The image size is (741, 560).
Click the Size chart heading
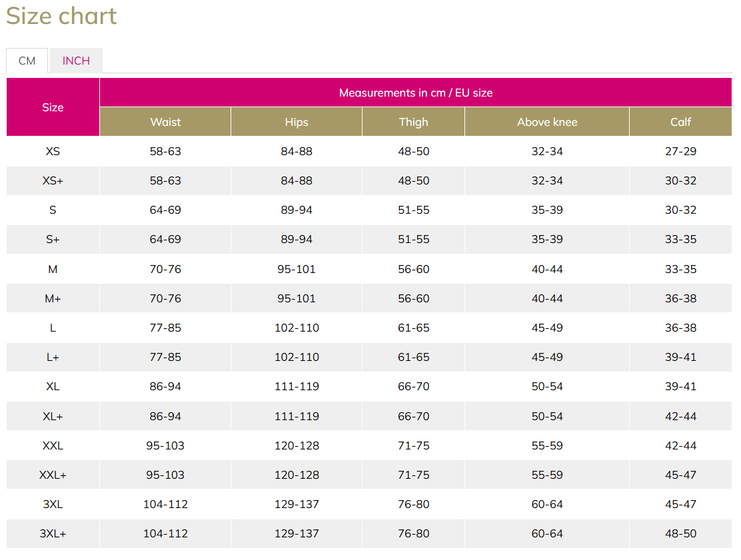(61, 16)
